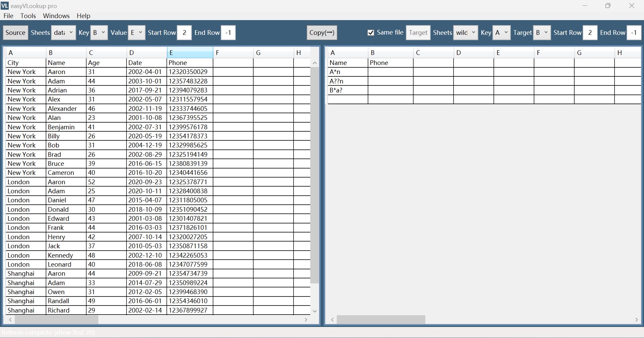Select the B*a? cell in target table
This screenshot has height=338, width=644.
click(348, 90)
